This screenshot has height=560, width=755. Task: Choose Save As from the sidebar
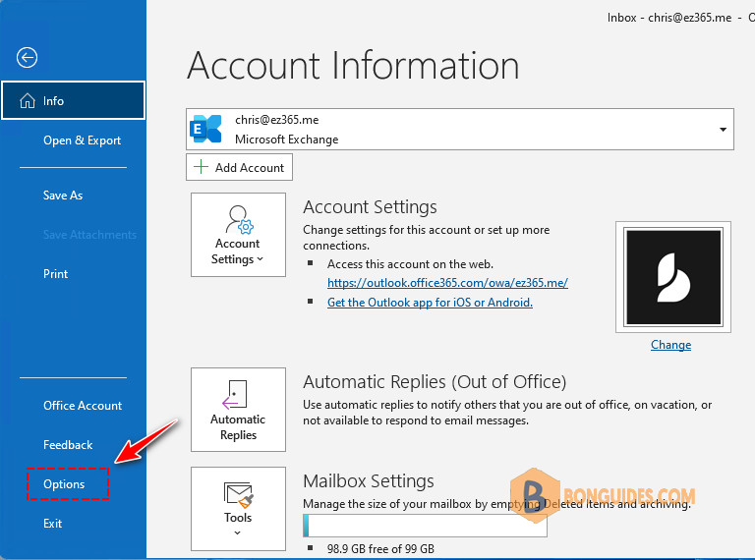point(63,196)
